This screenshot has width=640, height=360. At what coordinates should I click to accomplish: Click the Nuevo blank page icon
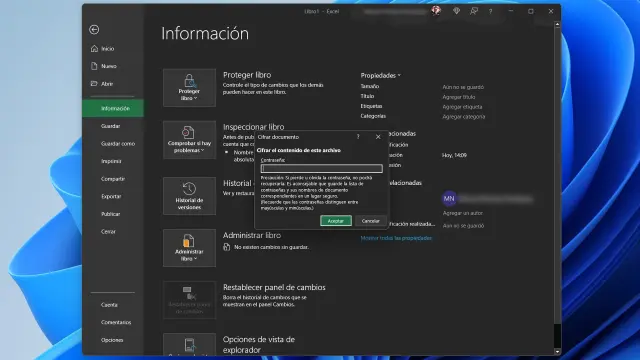pyautogui.click(x=94, y=66)
